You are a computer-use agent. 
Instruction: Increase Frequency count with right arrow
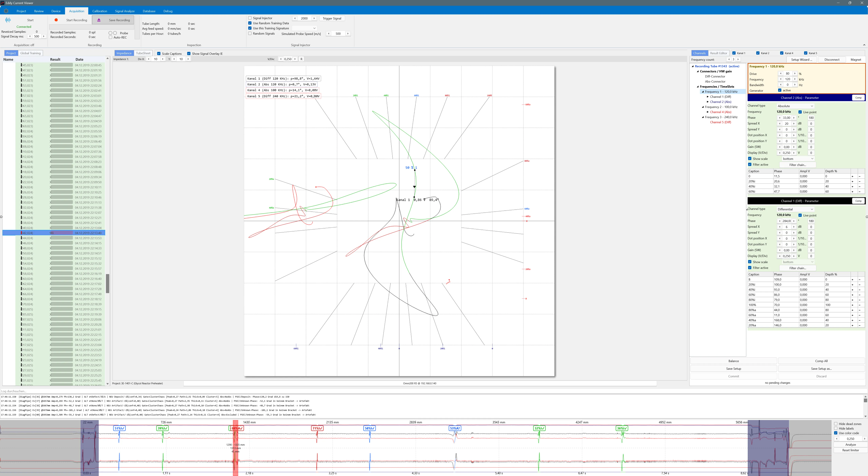pyautogui.click(x=738, y=59)
